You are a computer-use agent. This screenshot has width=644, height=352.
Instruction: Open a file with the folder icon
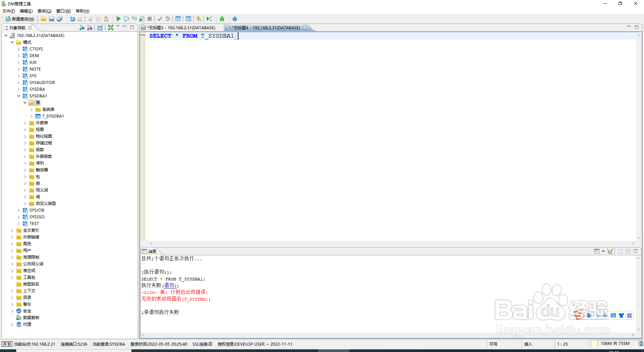(44, 19)
